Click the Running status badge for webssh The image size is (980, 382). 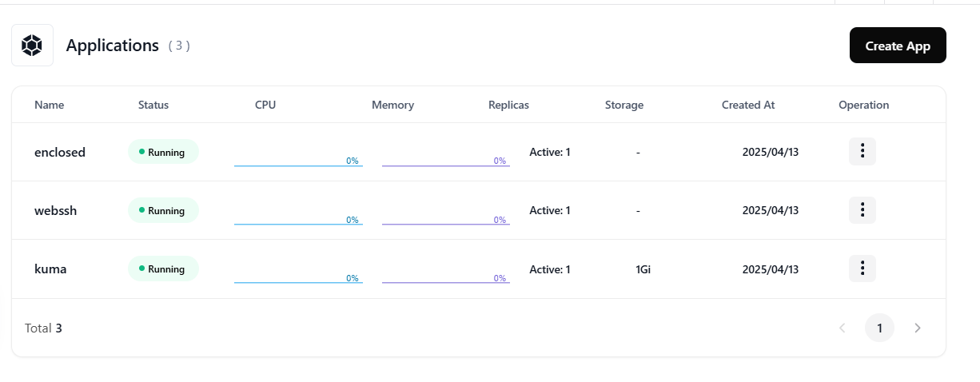point(163,211)
